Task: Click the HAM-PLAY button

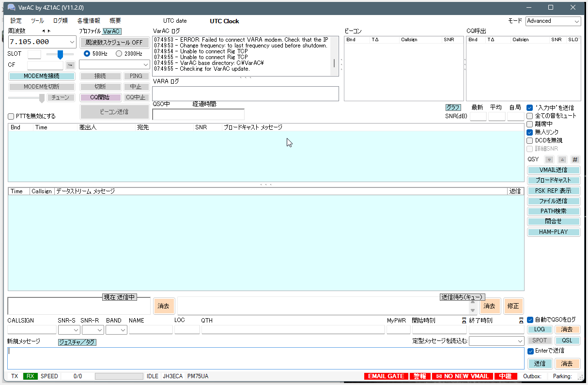Action: 554,232
